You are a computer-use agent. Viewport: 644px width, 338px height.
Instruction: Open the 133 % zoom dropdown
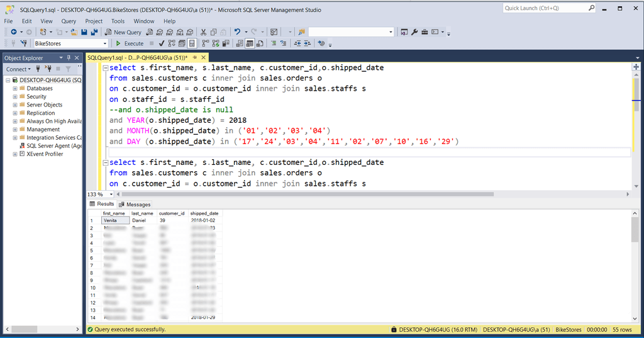[x=111, y=194]
